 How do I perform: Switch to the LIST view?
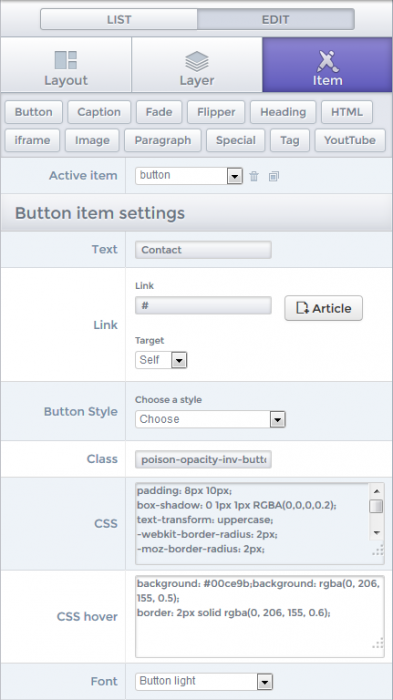coord(119,19)
